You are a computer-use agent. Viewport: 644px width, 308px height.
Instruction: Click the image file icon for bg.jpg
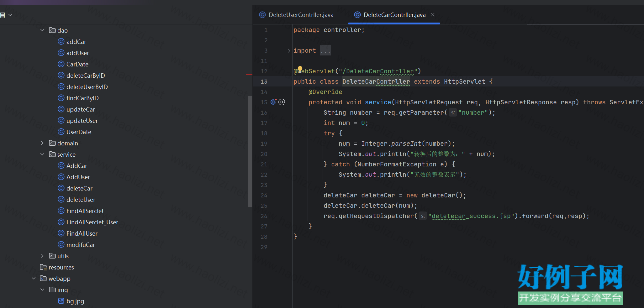[61, 301]
